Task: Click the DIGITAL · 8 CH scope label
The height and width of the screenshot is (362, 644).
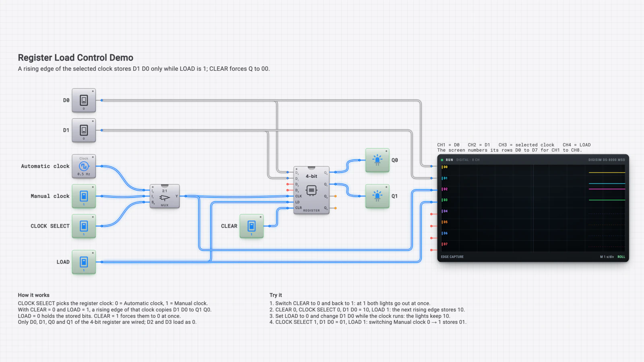Action: point(468,160)
